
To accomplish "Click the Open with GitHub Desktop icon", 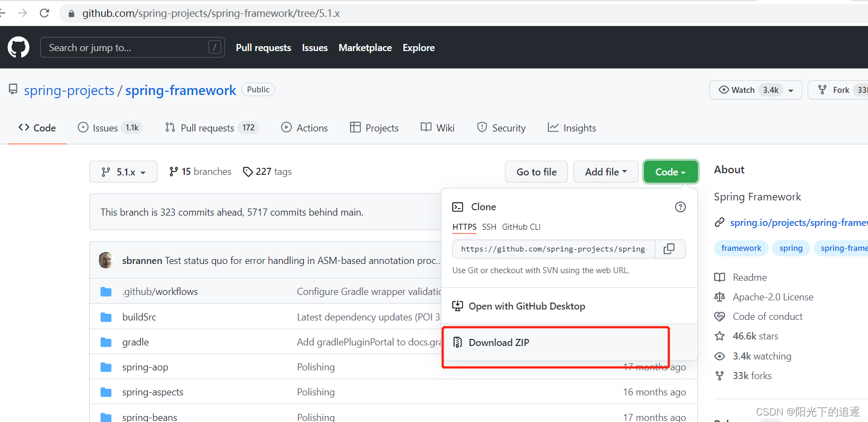I will 458,306.
